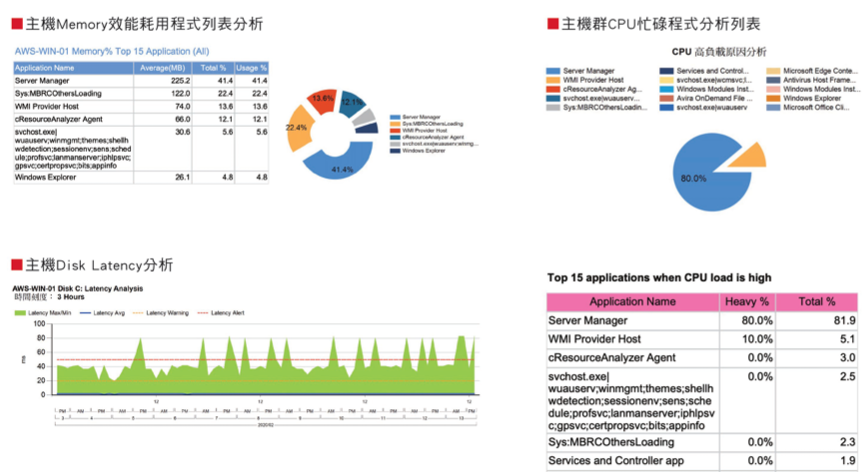Sort CPU table by Heavy % header
The height and width of the screenshot is (472, 862).
coord(748,301)
